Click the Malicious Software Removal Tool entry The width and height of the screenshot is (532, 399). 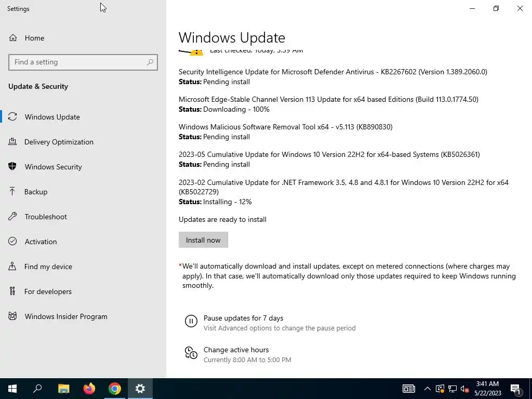click(x=286, y=127)
